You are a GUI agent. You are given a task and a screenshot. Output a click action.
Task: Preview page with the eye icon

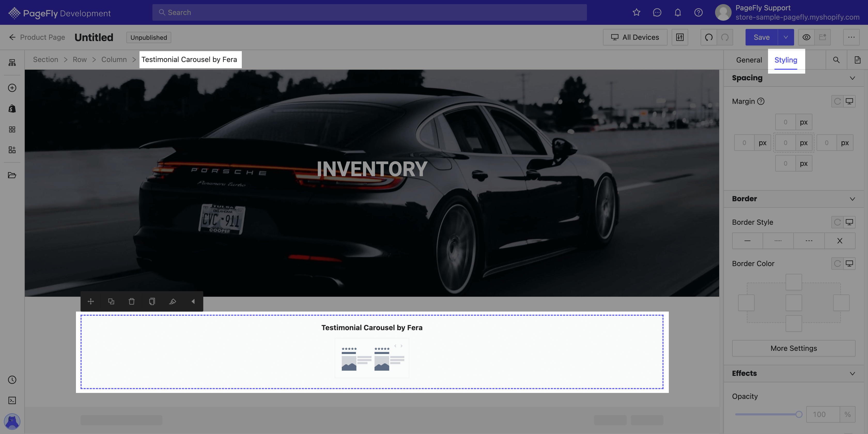[x=806, y=37]
